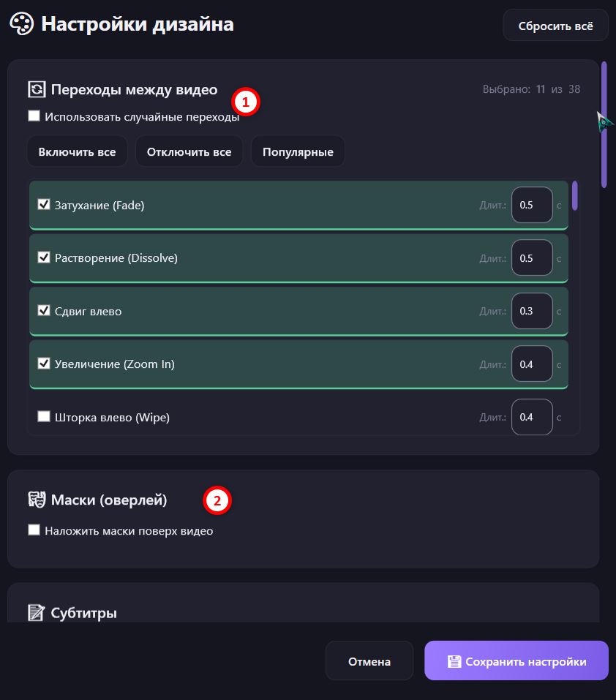Click the red annotation marker number 2

[x=217, y=500]
